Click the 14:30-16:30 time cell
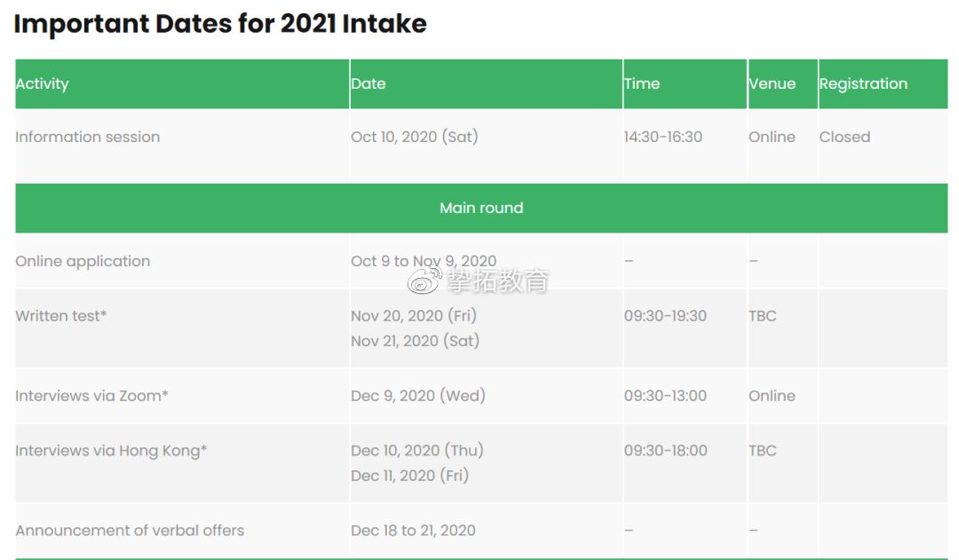This screenshot has width=959, height=560. click(x=663, y=137)
